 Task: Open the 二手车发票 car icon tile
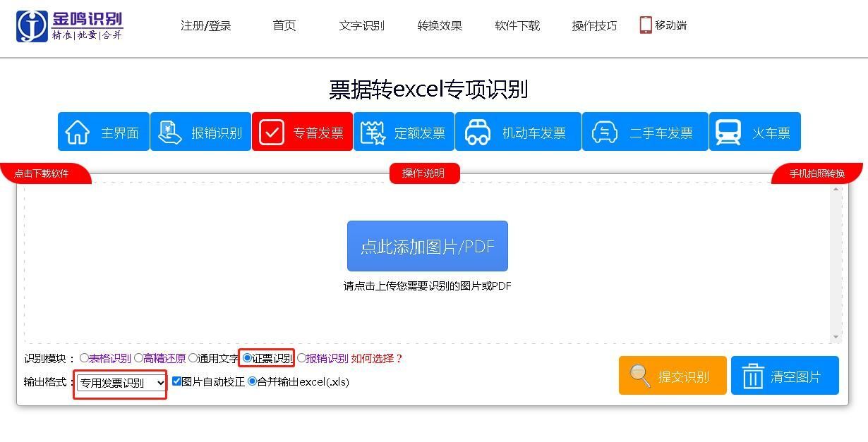pyautogui.click(x=604, y=133)
